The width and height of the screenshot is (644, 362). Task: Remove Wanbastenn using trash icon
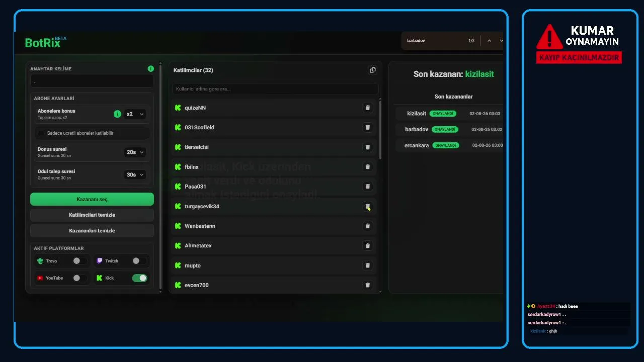click(367, 226)
